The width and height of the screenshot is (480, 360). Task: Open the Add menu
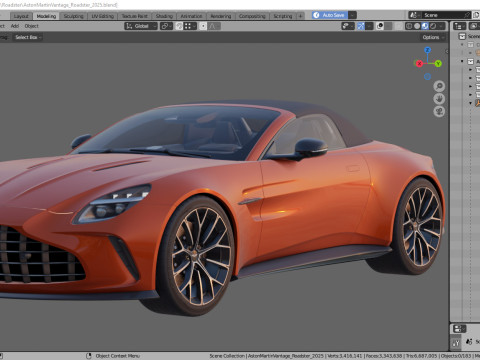coord(15,26)
